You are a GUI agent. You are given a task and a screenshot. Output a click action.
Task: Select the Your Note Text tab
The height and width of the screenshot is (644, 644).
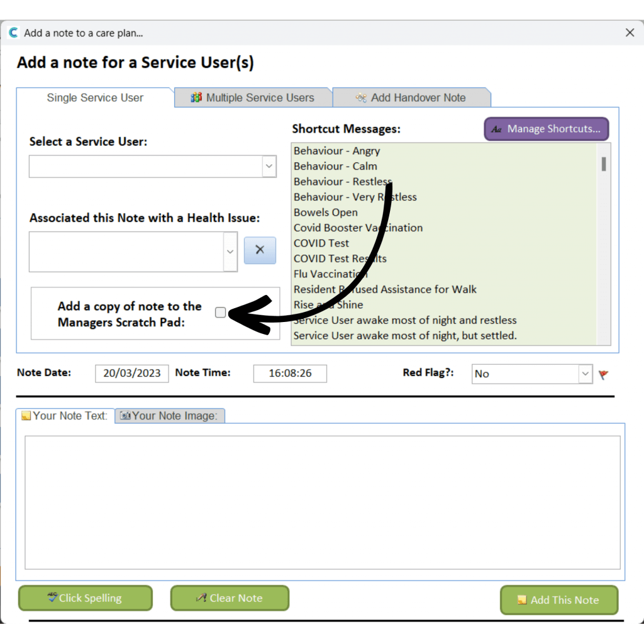coord(65,416)
